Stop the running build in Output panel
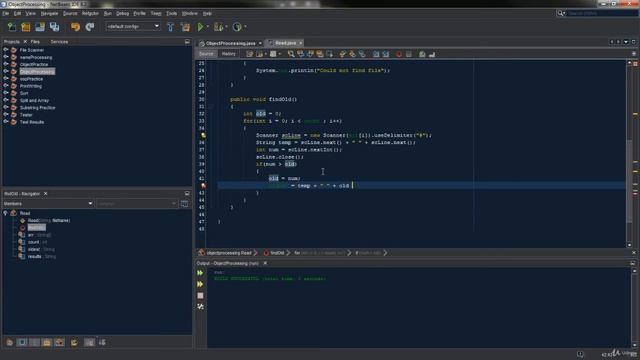 click(x=200, y=296)
